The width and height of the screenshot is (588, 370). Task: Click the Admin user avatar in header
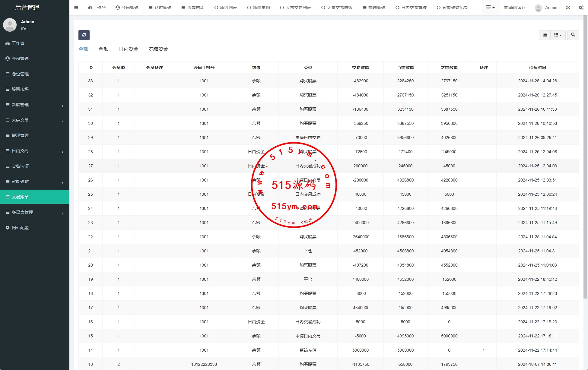click(538, 8)
